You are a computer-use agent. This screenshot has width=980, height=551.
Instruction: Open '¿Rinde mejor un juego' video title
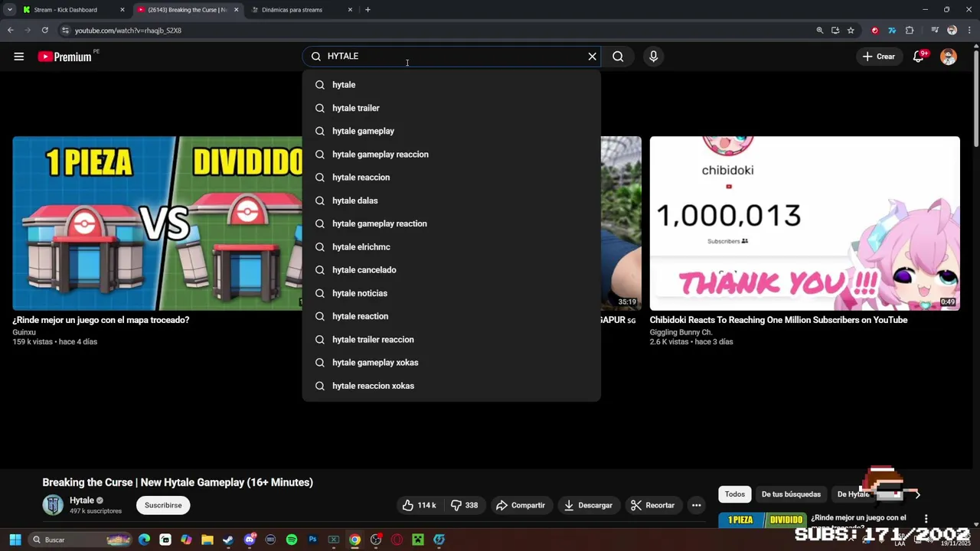pyautogui.click(x=101, y=320)
